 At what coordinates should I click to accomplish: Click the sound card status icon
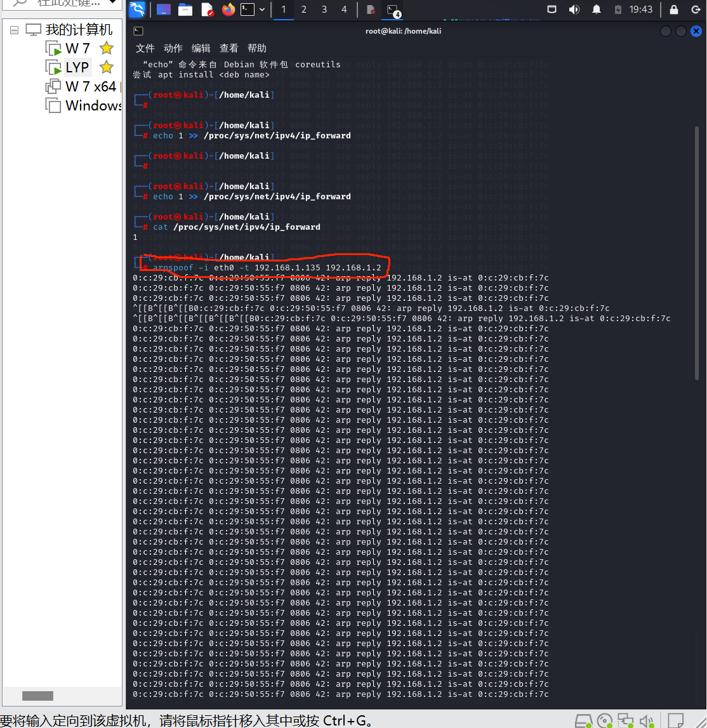click(x=647, y=721)
